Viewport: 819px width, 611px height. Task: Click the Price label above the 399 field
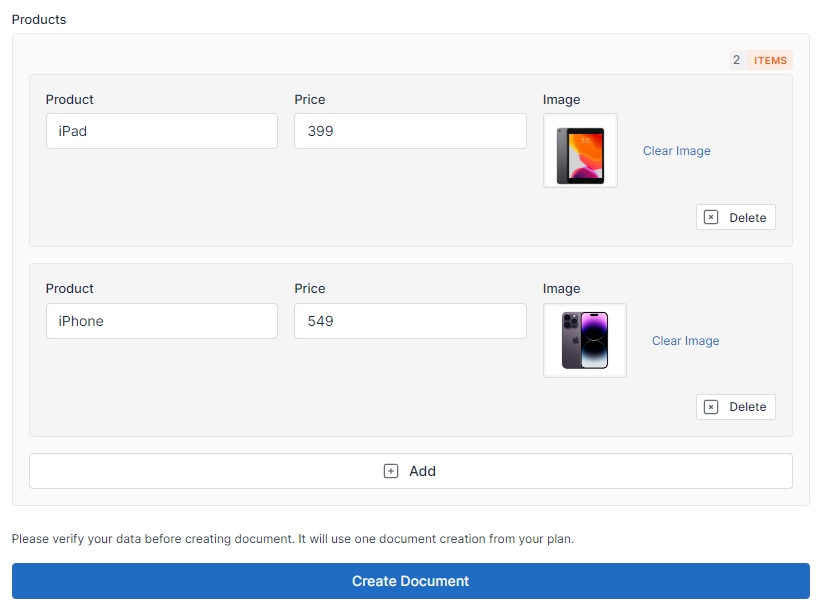310,99
